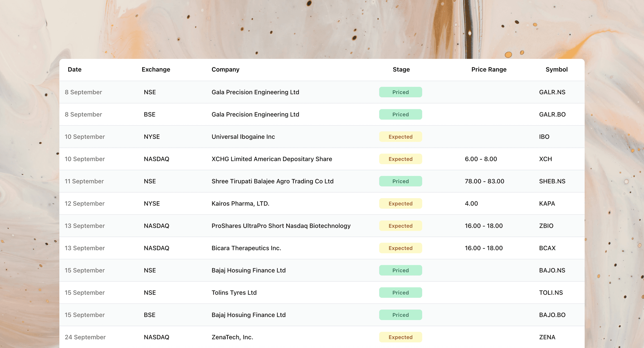Sort by the Exchange column header

[x=156, y=69]
